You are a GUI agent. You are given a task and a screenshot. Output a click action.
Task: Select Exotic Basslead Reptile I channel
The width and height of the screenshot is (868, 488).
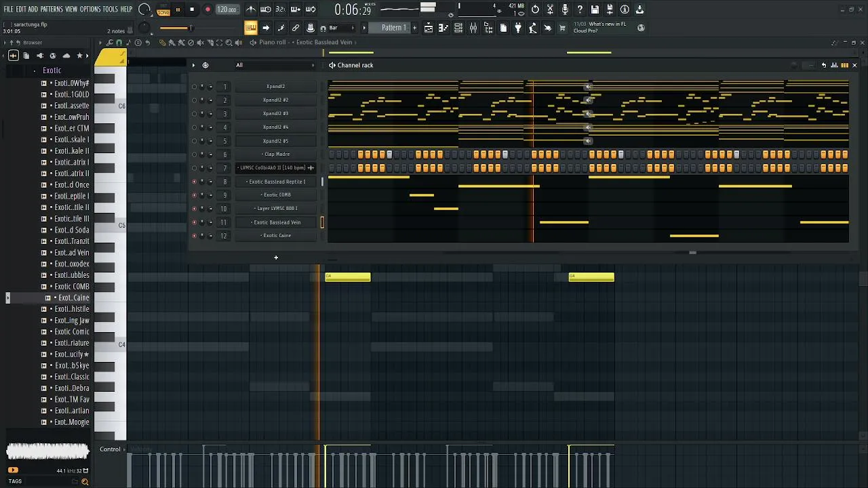point(275,181)
